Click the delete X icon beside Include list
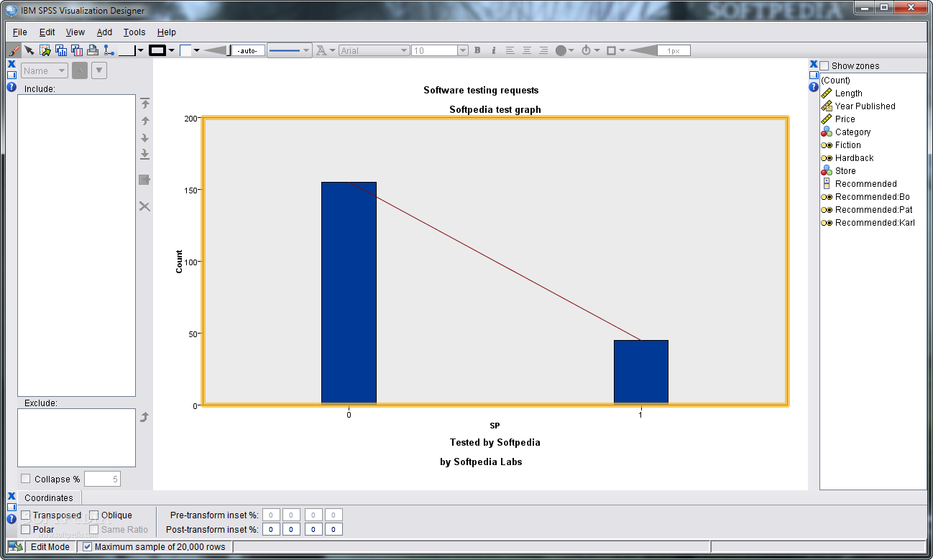 144,206
